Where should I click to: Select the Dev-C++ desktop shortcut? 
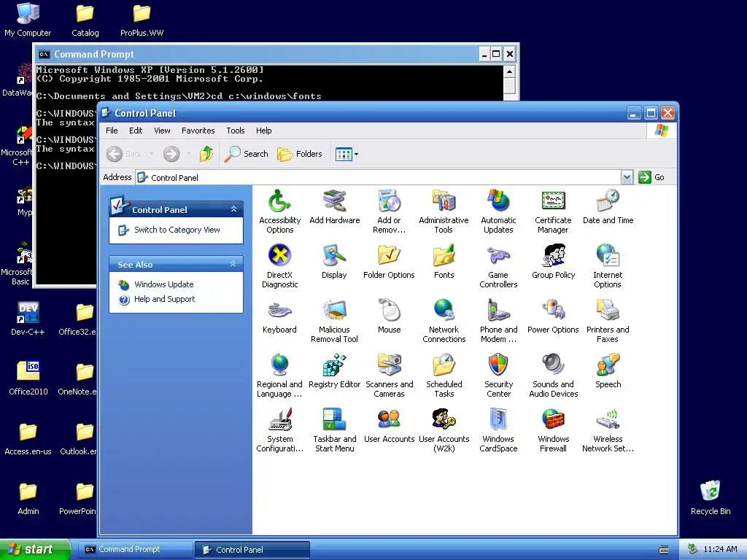28,319
